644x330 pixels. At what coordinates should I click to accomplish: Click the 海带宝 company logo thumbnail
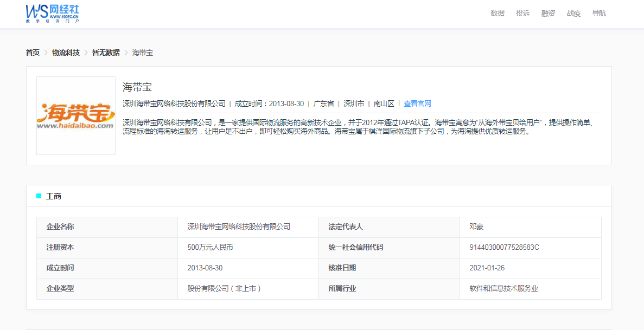[x=76, y=116]
